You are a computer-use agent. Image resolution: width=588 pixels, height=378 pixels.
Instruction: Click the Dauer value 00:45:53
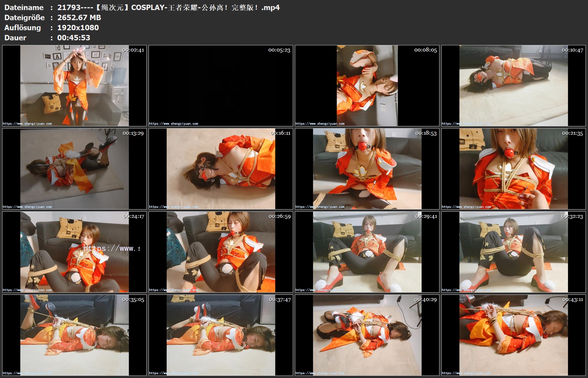click(x=74, y=38)
